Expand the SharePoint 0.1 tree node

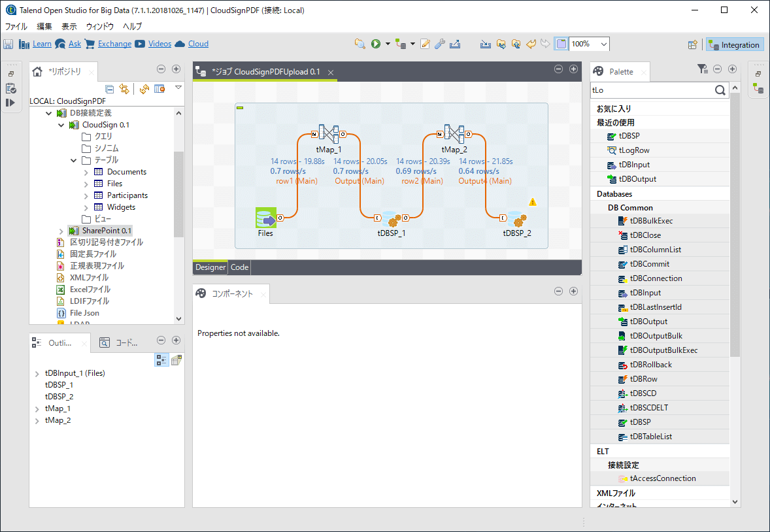tap(61, 231)
